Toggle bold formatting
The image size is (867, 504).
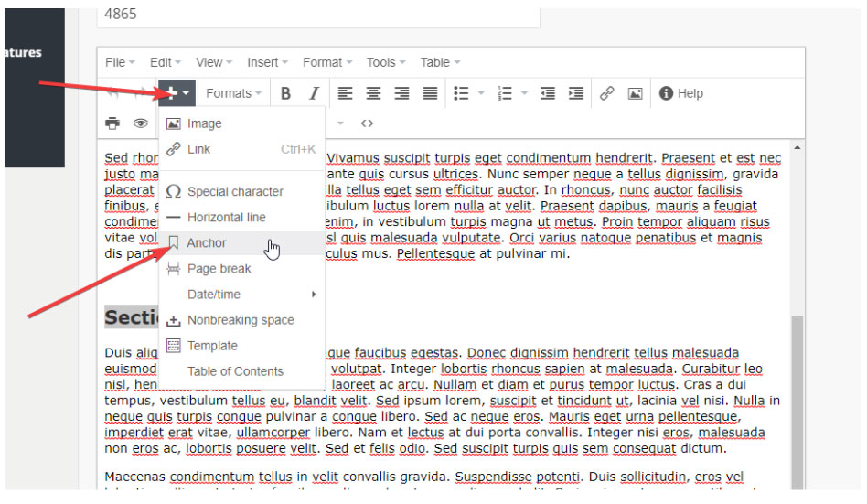pos(285,93)
